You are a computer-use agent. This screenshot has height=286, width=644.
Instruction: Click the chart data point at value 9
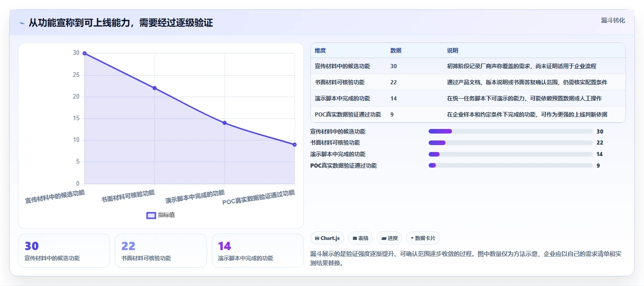295,145
